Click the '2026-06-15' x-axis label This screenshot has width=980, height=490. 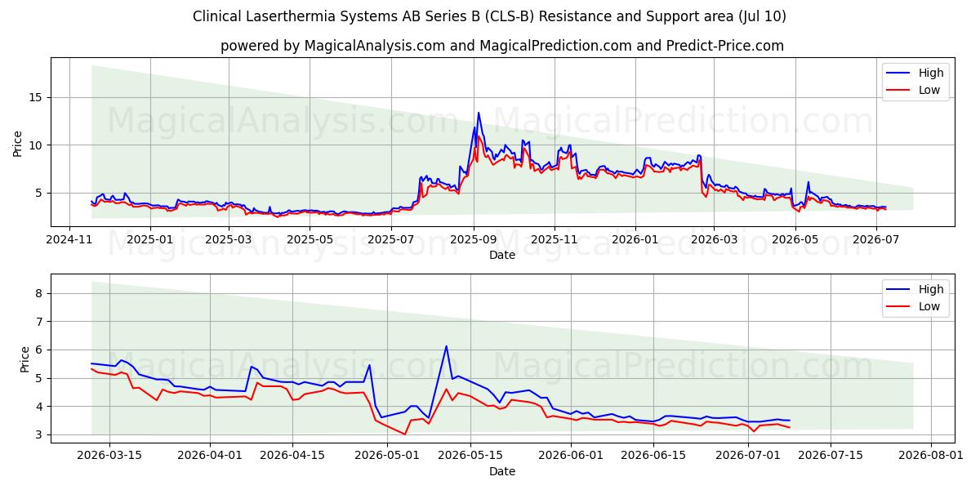tap(653, 456)
